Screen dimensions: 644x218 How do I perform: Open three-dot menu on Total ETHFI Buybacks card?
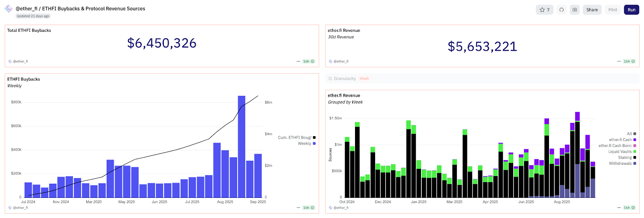tap(298, 61)
